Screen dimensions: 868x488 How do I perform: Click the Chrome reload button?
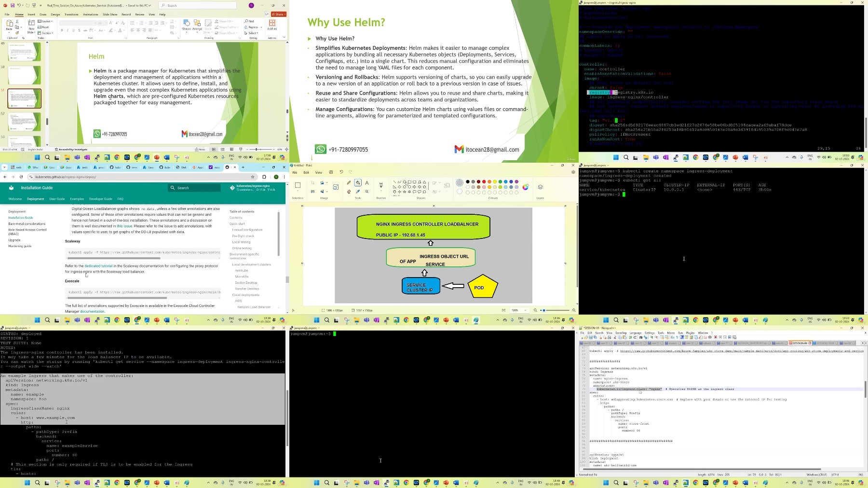point(20,177)
